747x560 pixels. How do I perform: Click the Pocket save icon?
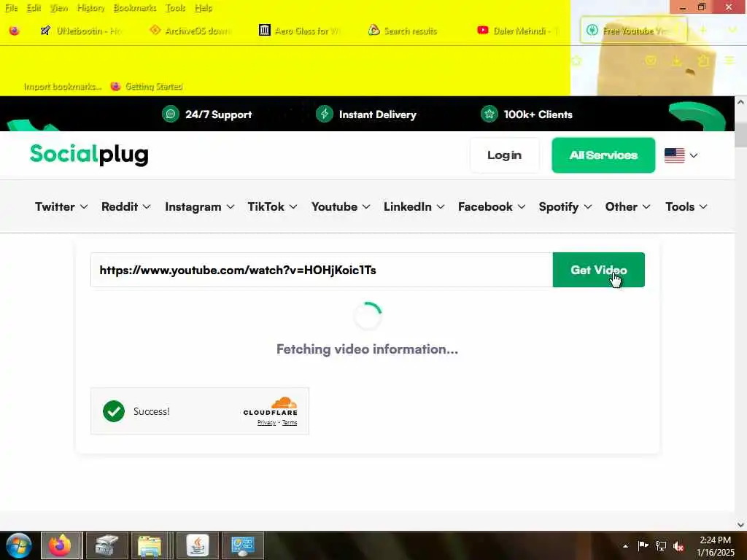651,61
